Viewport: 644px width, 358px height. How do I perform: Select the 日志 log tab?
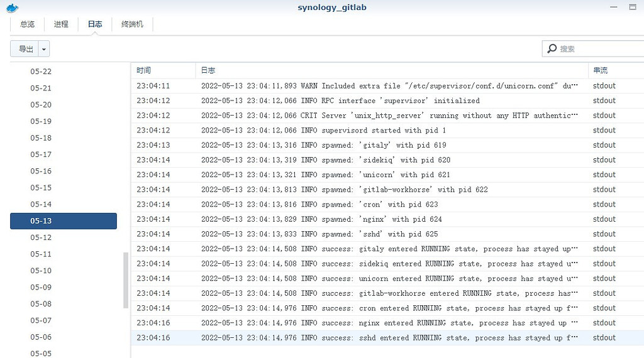click(95, 24)
